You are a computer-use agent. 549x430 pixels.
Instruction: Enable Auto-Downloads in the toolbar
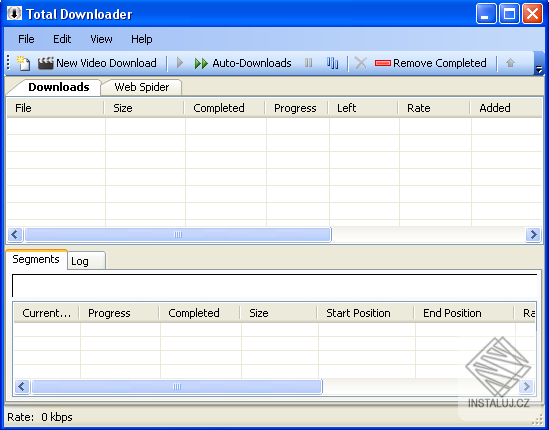point(243,63)
